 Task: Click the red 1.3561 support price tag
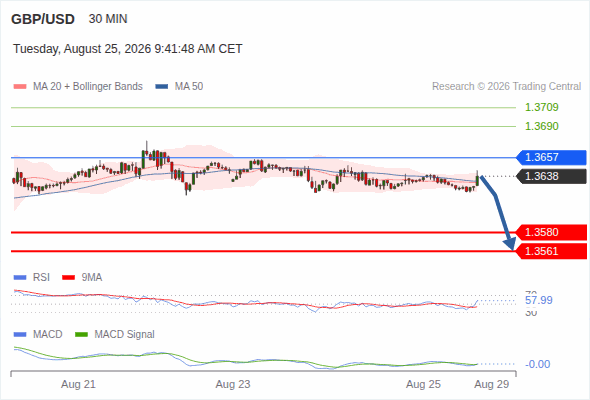point(551,251)
